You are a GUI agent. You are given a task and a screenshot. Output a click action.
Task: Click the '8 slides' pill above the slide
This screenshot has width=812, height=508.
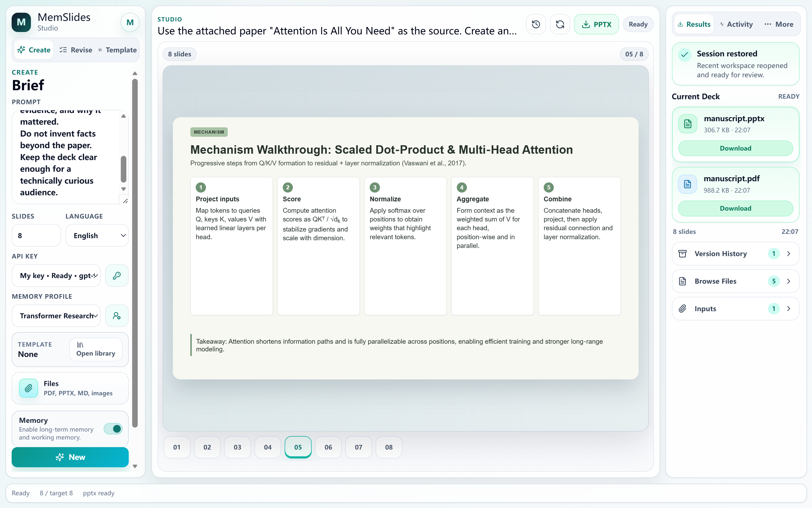pos(179,54)
